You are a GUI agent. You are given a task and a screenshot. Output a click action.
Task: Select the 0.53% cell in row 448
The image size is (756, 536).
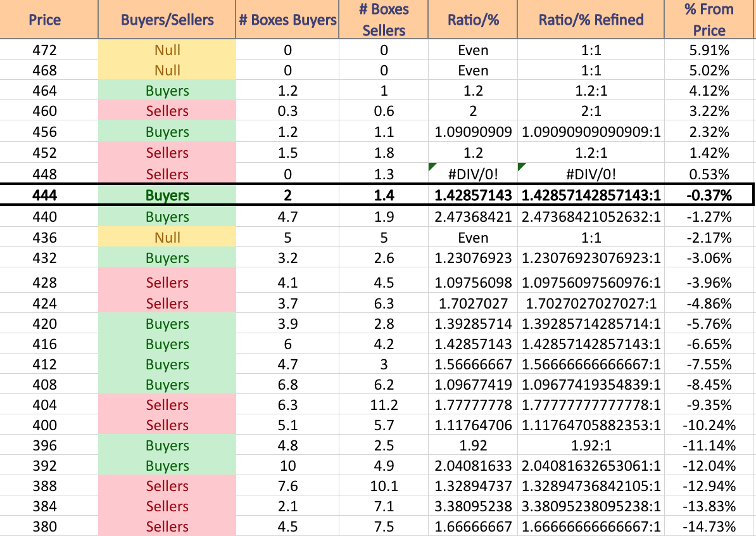click(x=709, y=174)
